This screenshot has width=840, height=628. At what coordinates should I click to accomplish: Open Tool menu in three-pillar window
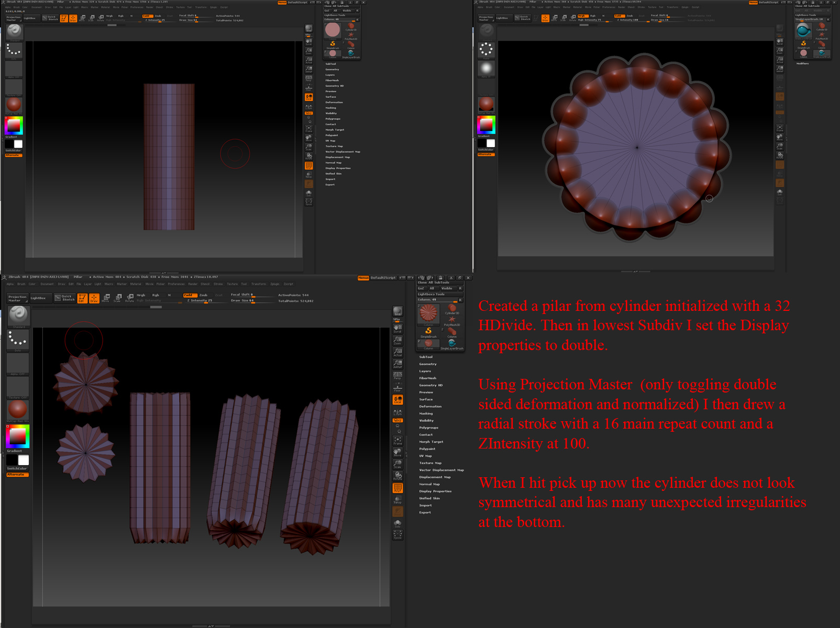click(x=244, y=284)
